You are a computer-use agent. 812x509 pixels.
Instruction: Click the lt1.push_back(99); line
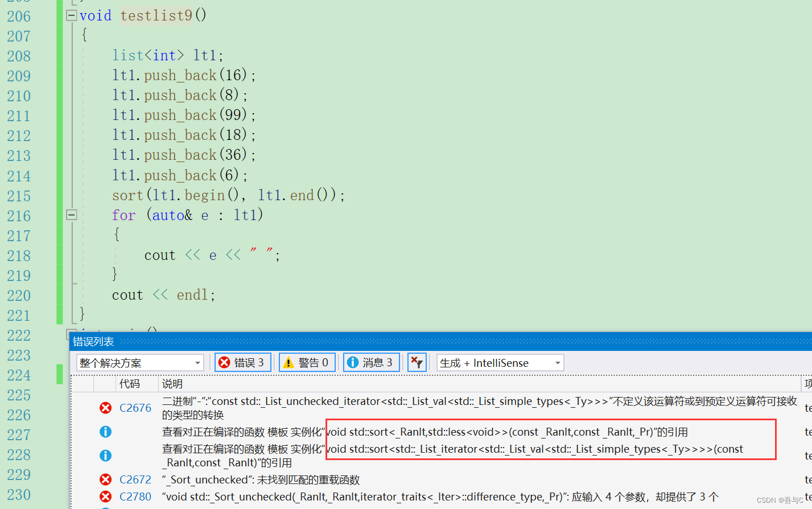tap(184, 115)
